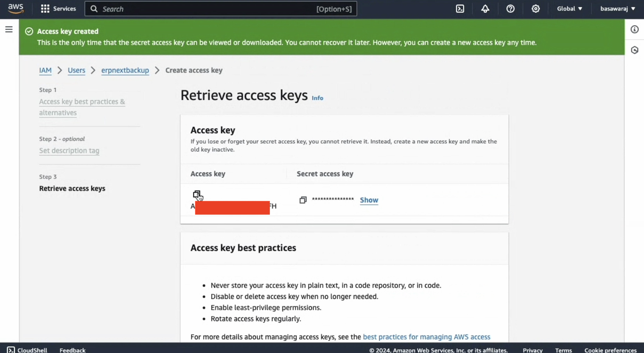The height and width of the screenshot is (353, 644).
Task: Open Cookie preferences in footer
Action: click(610, 350)
